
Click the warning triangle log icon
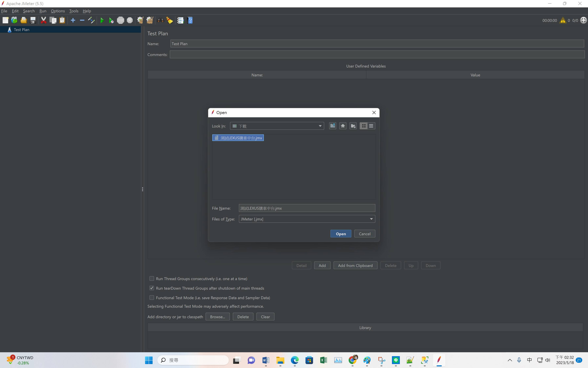pos(563,20)
